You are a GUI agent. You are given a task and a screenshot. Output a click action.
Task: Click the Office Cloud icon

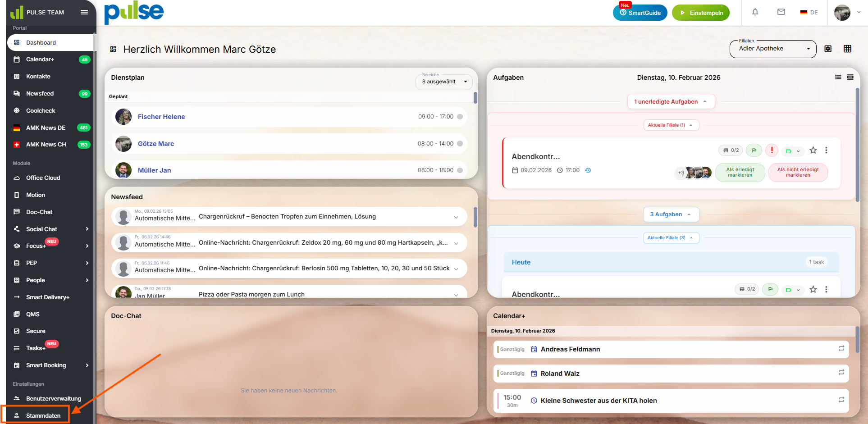(17, 178)
